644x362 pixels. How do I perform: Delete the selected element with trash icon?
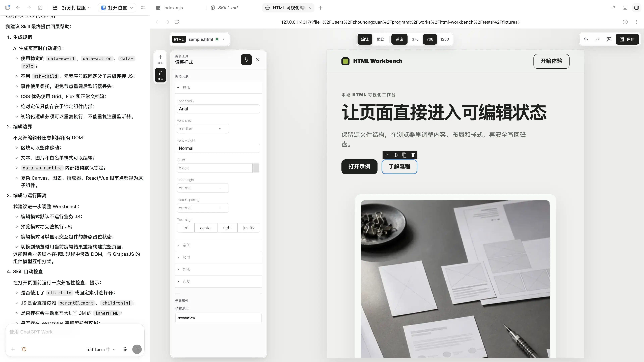(413, 155)
